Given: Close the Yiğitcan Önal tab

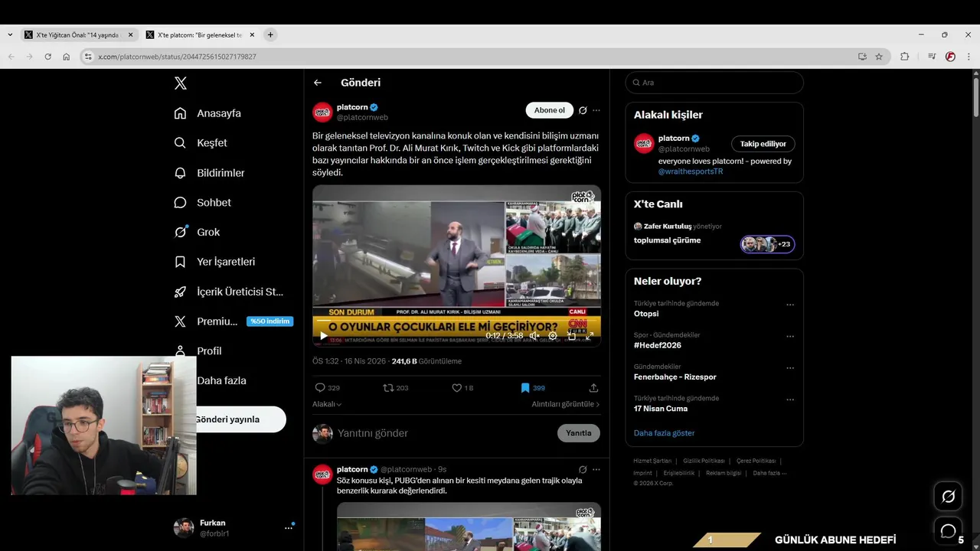Looking at the screenshot, I should coord(130,35).
